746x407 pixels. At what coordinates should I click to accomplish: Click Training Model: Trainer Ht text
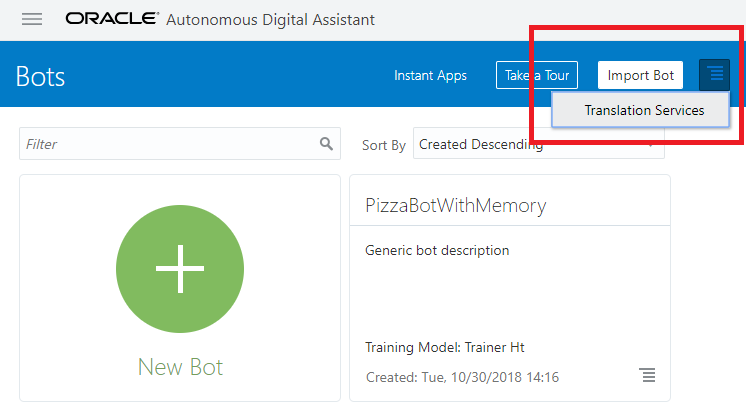pos(444,347)
